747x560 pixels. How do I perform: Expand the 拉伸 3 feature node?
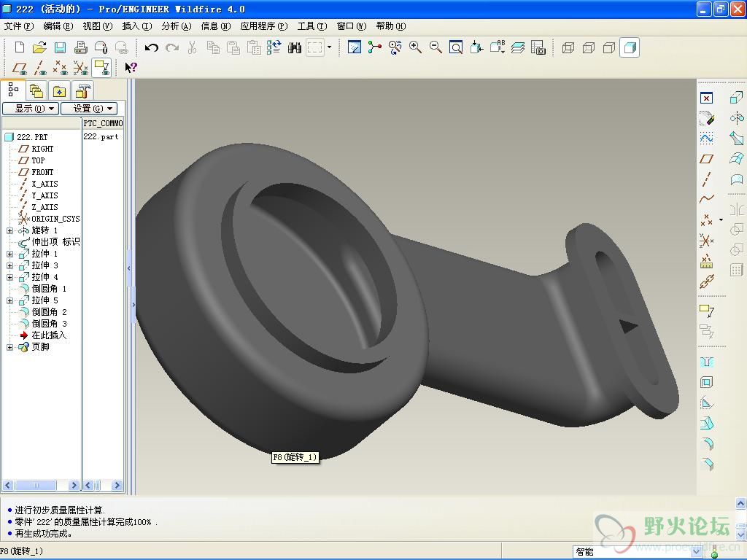[x=9, y=265]
